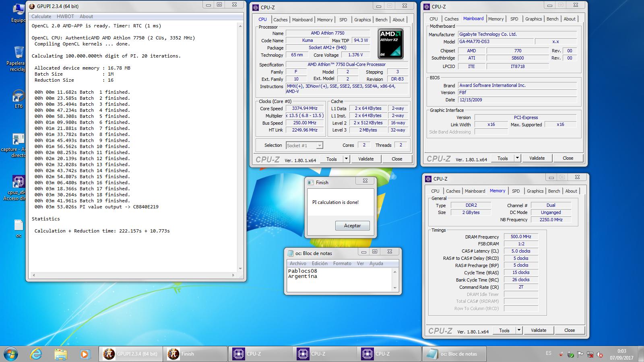Open CPU tab in CPU-Z Memory window

[435, 191]
